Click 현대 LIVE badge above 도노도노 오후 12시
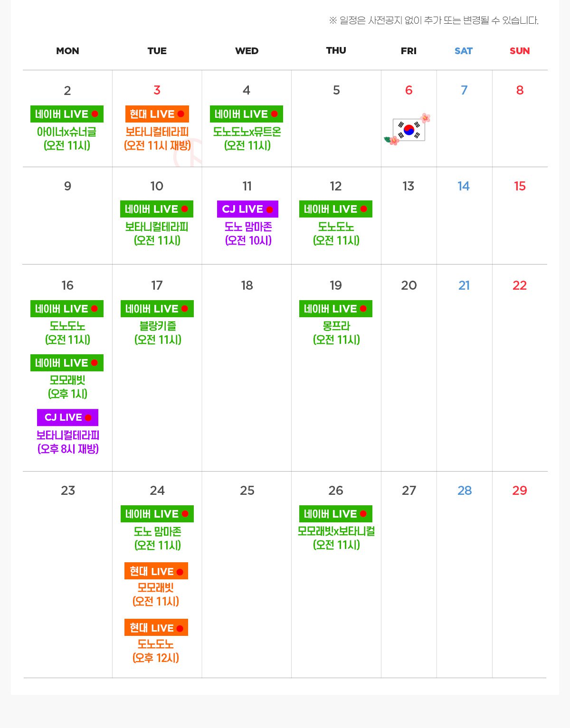 point(156,627)
